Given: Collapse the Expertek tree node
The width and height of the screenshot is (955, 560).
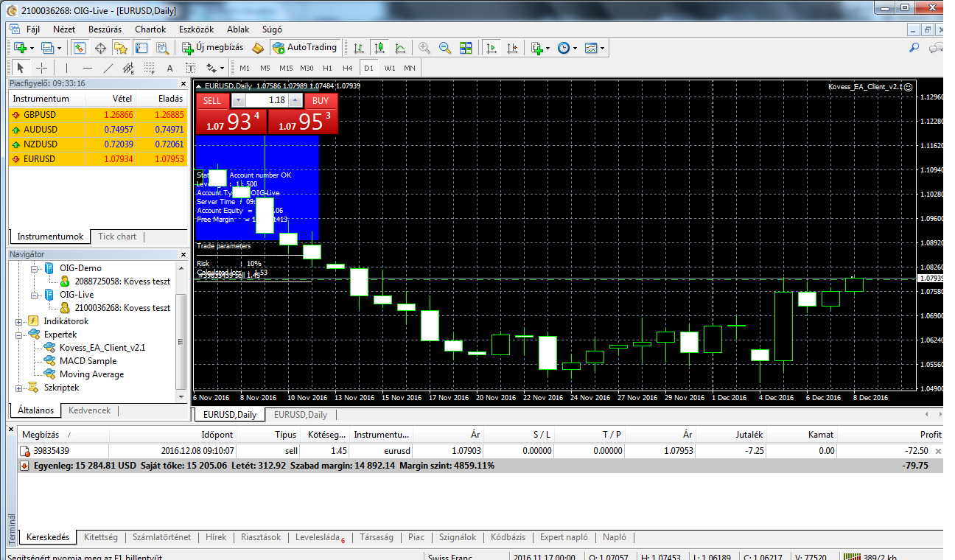Looking at the screenshot, I should click(x=19, y=335).
